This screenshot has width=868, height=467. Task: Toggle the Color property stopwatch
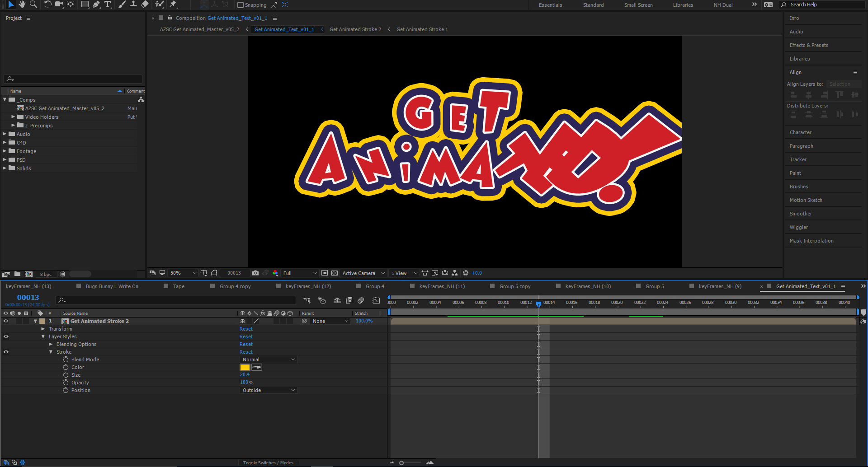[66, 367]
